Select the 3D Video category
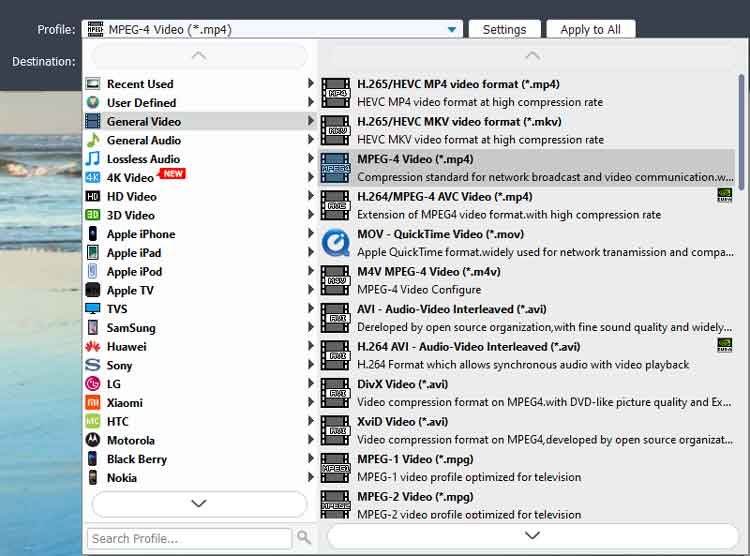The width and height of the screenshot is (750, 556). click(x=200, y=215)
